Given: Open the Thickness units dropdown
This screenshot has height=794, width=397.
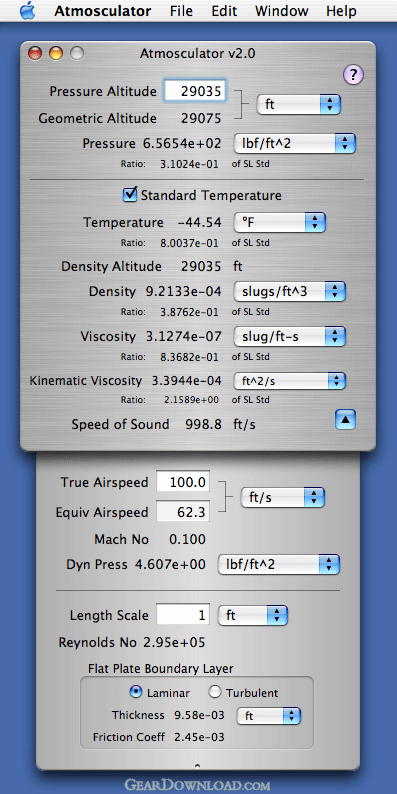Looking at the screenshot, I should pos(269,716).
